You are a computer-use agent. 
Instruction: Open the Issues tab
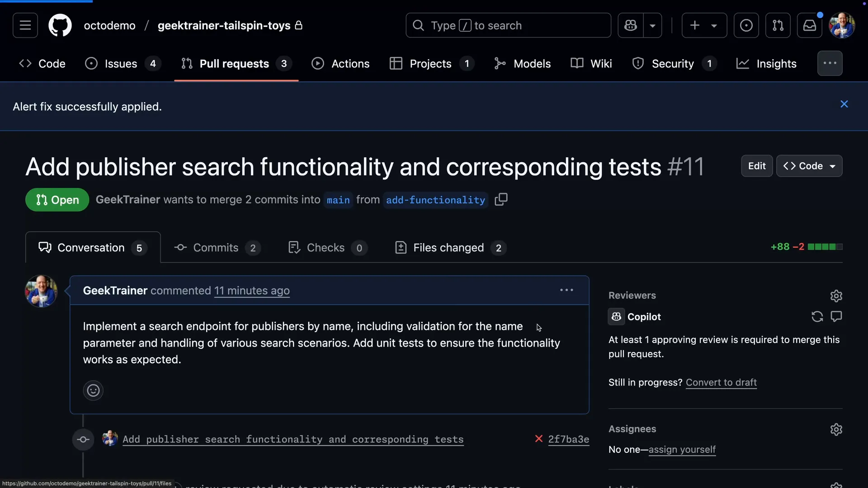click(123, 64)
